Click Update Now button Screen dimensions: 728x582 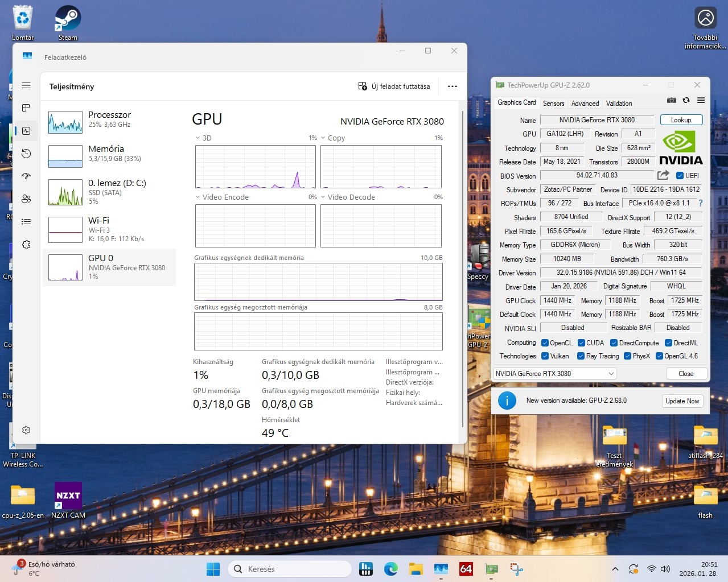682,401
